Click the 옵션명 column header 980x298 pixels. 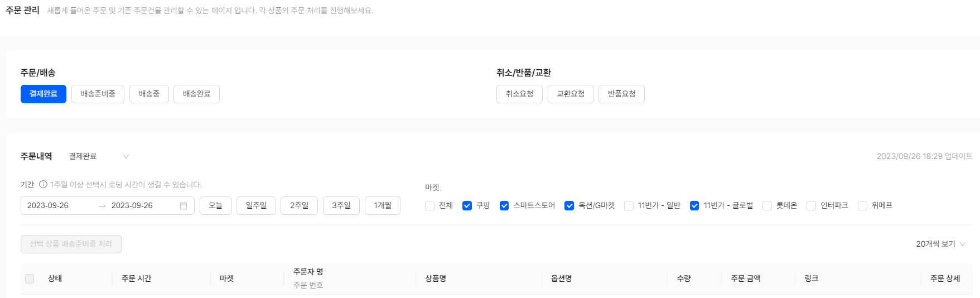click(x=561, y=278)
